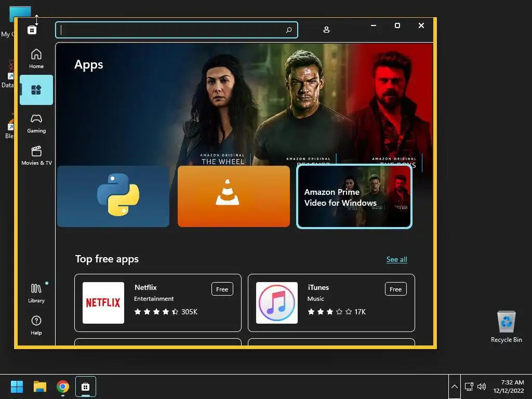Open the Netflix app icon
The image size is (532, 399).
[x=103, y=303]
